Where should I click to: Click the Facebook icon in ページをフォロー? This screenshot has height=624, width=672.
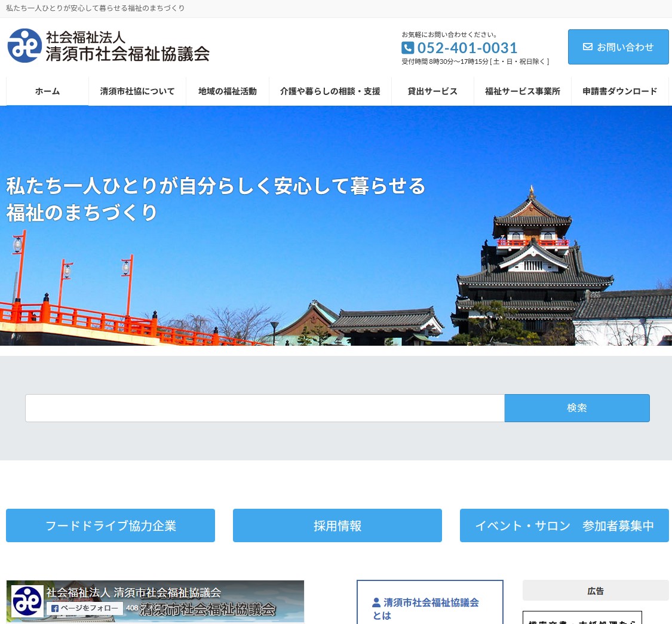[x=55, y=608]
